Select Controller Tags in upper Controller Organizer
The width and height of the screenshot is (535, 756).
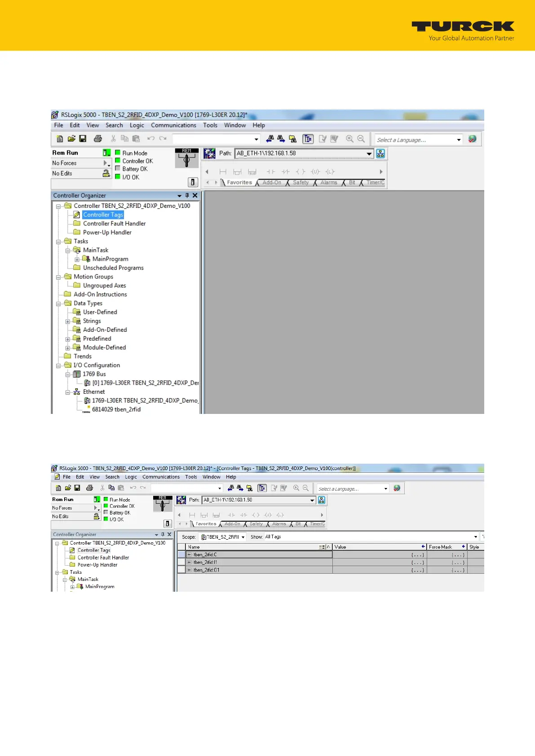(103, 215)
